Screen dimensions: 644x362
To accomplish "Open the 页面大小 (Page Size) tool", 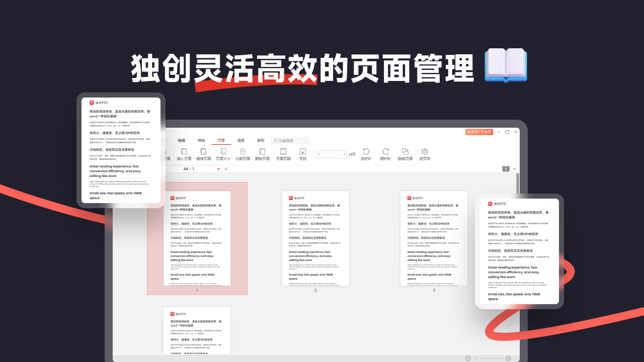I will tap(222, 152).
